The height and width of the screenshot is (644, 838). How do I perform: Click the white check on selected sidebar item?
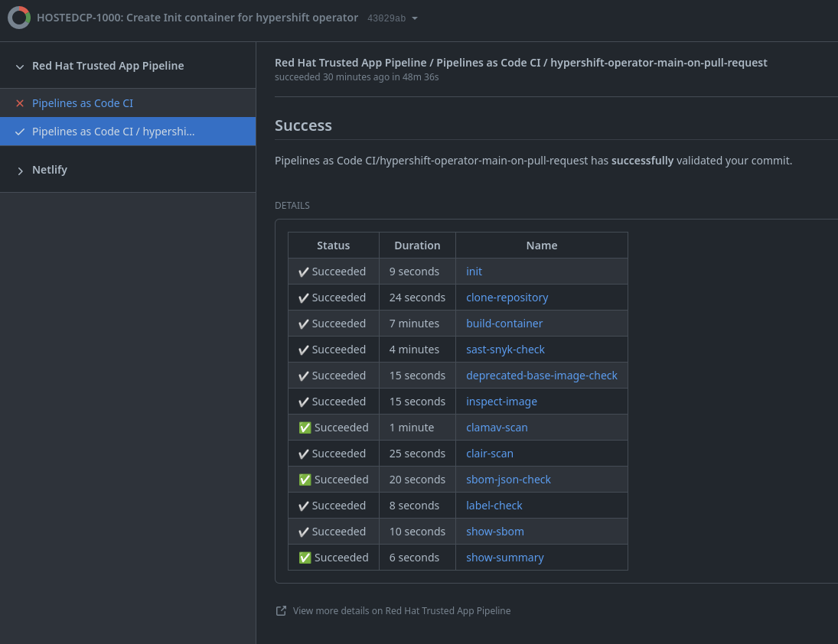point(20,132)
